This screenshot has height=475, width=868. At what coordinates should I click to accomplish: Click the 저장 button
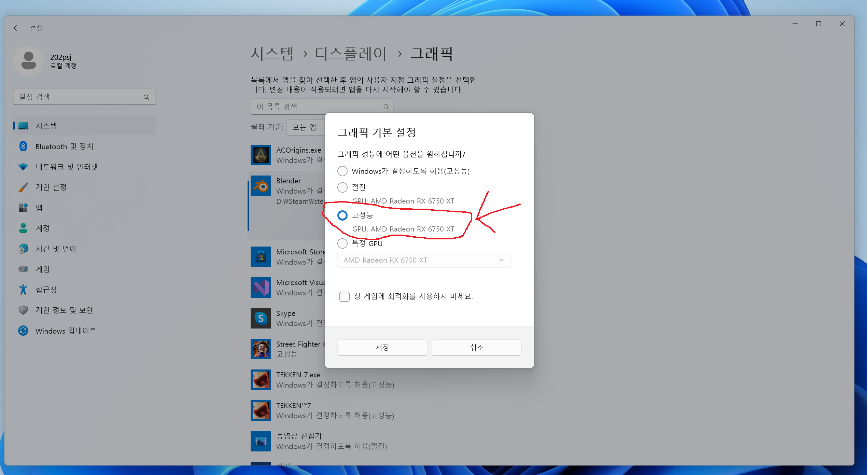click(x=382, y=348)
